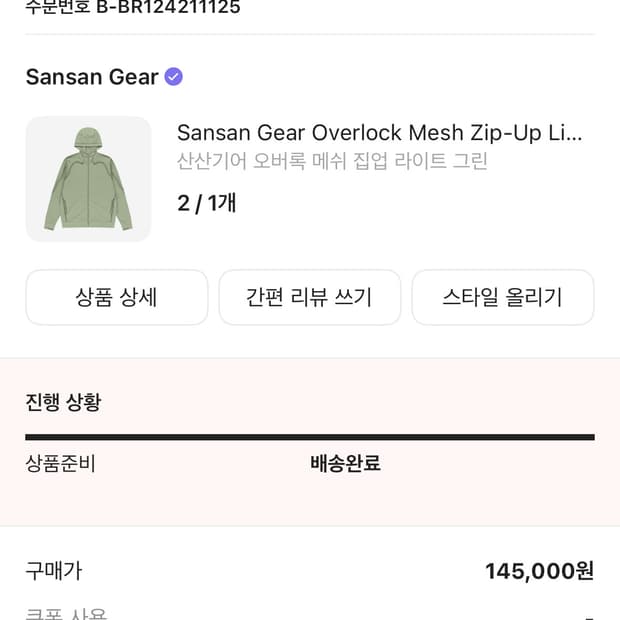
Task: Click the 쿠폰 사용 row label
Action: 66,614
